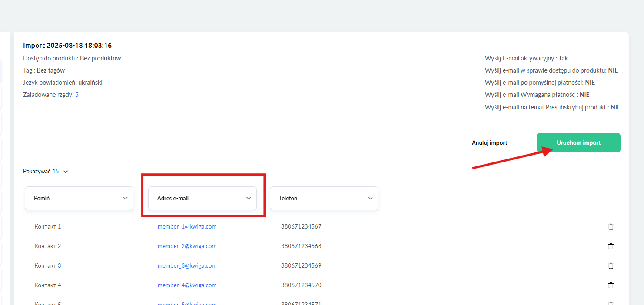Click the Import 2025-08-18 18:03:16 heading

[x=67, y=46]
